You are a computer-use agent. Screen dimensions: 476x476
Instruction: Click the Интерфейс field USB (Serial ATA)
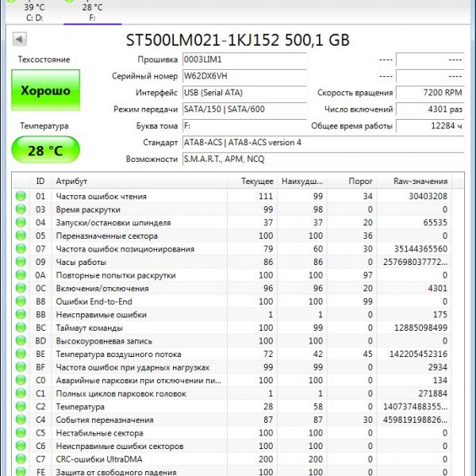(244, 93)
